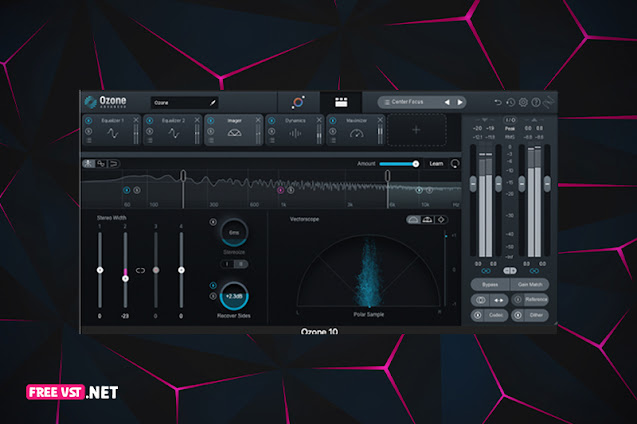This screenshot has height=424, width=637.
Task: Select the Polar Level vectorscope icon
Action: (x=427, y=220)
